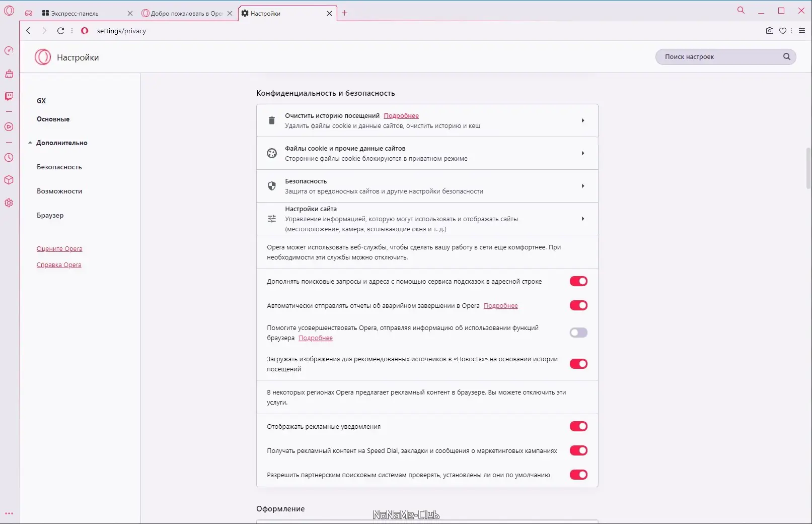Close the Добро пожаловать в Opera tab
Screen dimensions: 812x524
pos(230,14)
